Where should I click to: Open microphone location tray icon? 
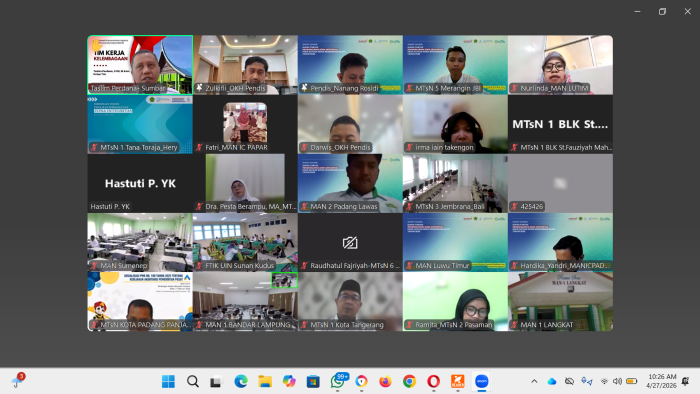tap(587, 382)
